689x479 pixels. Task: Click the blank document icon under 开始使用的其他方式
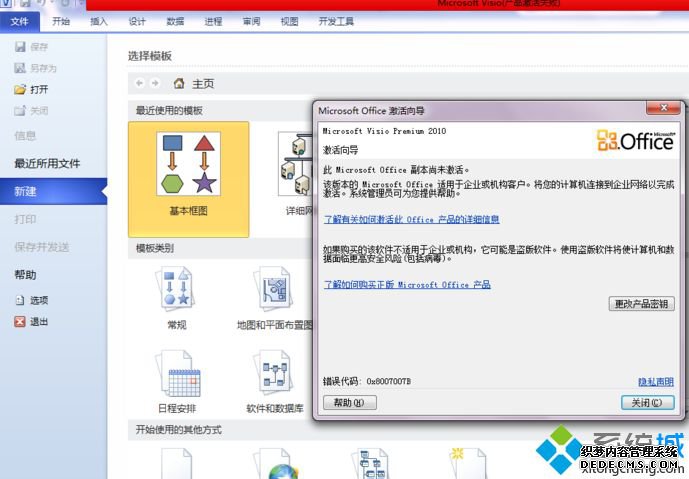[x=177, y=464]
